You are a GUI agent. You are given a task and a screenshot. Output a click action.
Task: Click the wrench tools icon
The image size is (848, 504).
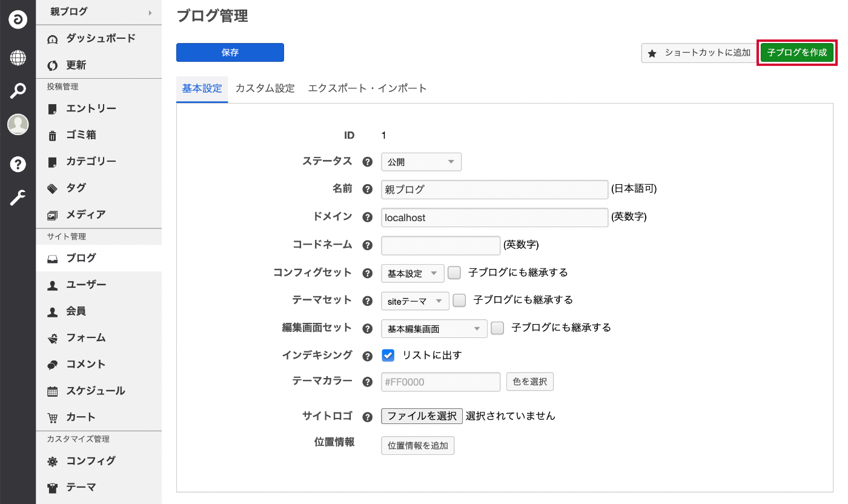pos(18,197)
